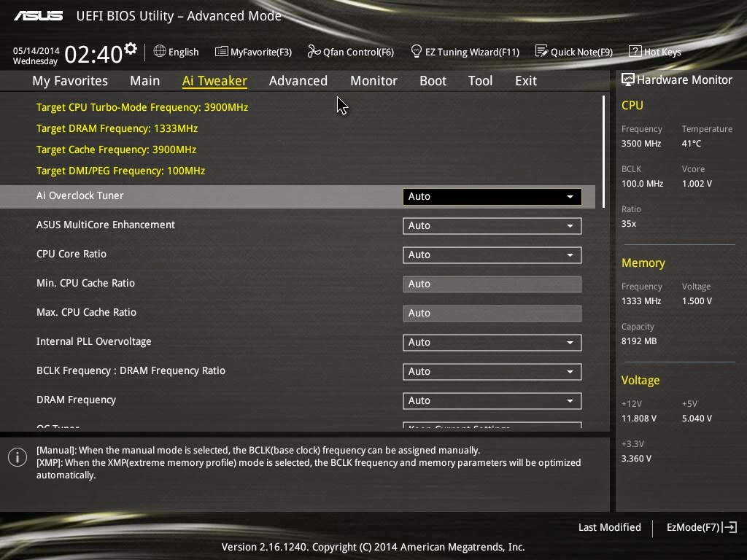
Task: Select the DRAM Frequency label
Action: tap(76, 400)
